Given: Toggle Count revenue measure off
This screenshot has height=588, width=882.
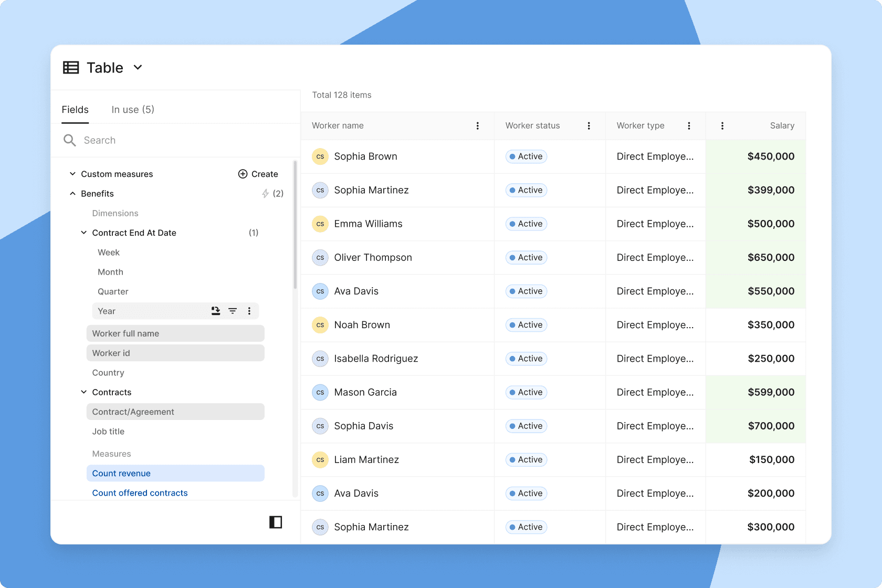Looking at the screenshot, I should click(121, 473).
